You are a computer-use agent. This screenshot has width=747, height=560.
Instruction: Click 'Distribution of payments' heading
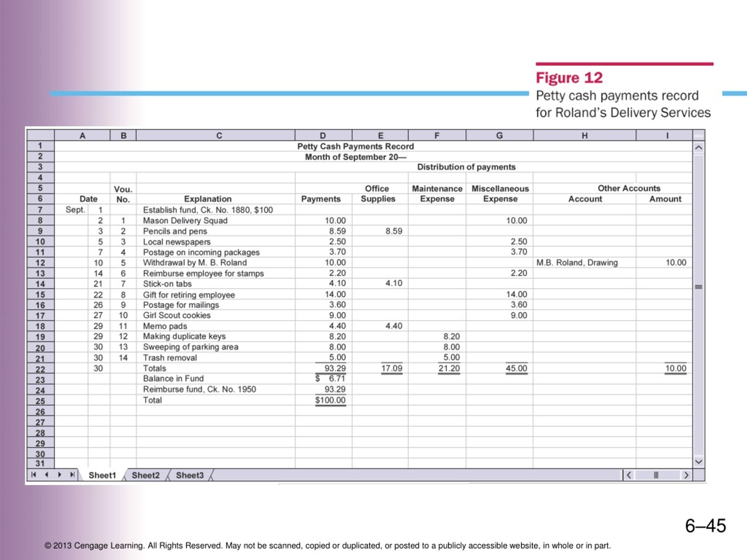coord(466,167)
